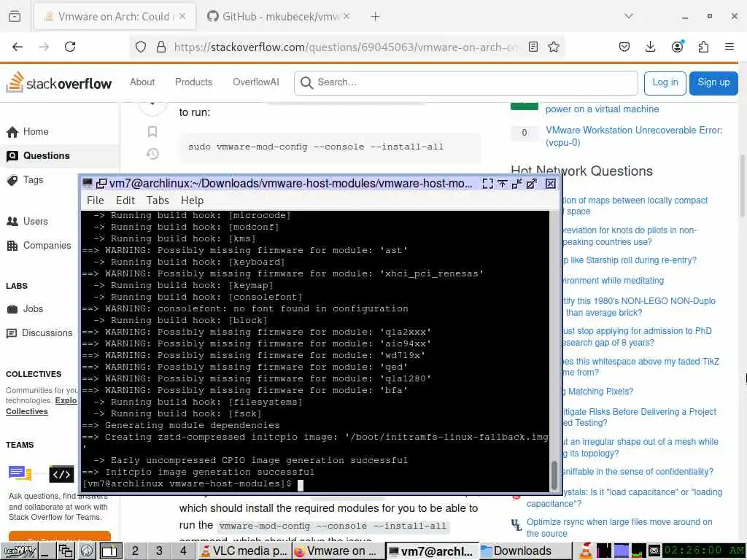The height and width of the screenshot is (560, 747).
Task: Open the mail tray icon
Action: click(654, 551)
